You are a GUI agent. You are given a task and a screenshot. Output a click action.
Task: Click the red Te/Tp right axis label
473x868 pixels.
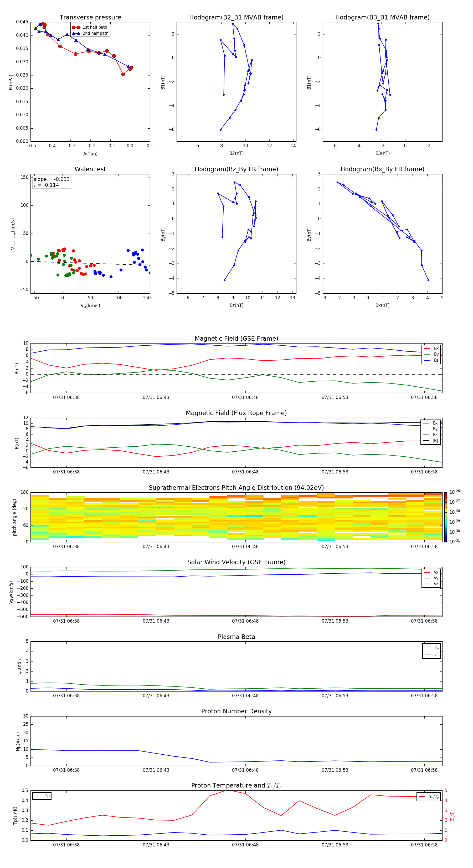453,815
